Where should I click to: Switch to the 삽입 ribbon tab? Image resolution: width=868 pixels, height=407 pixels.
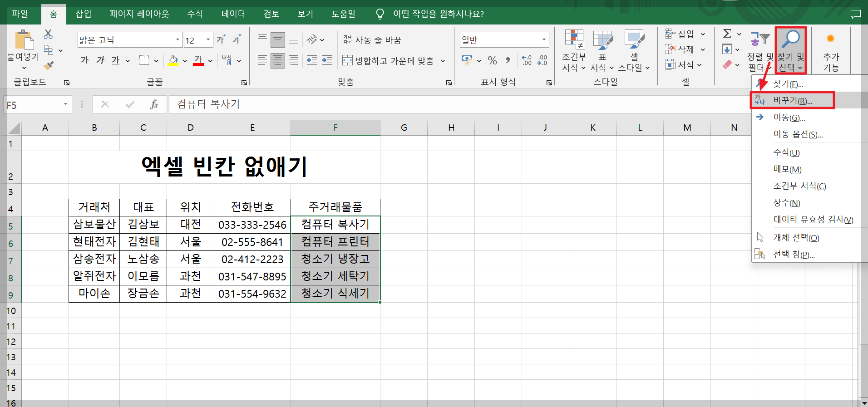pyautogui.click(x=84, y=14)
